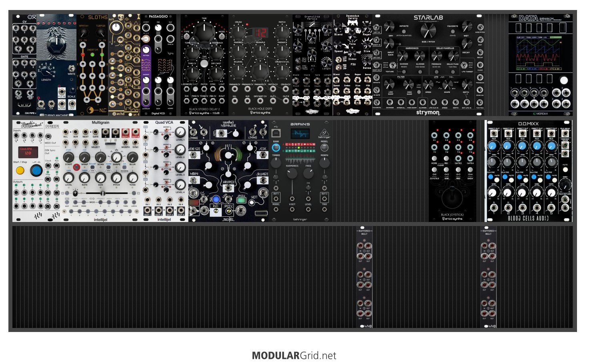This screenshot has width=589, height=364.
Task: Flip the three-position switch on Passaggio Digital VCO
Action: (x=146, y=39)
